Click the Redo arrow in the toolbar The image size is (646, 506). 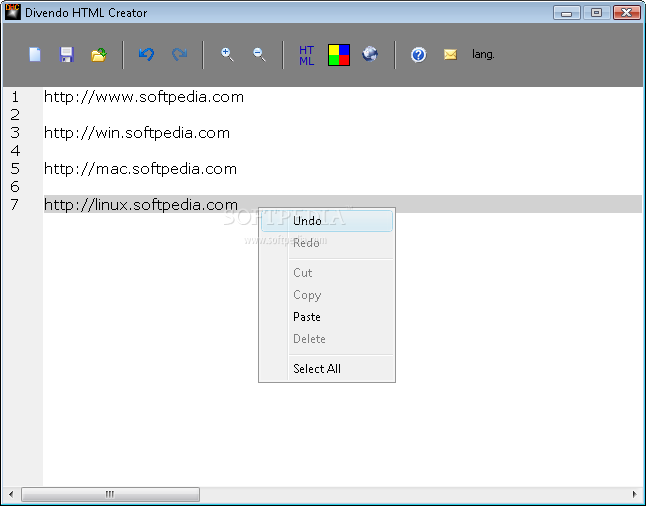[x=179, y=54]
